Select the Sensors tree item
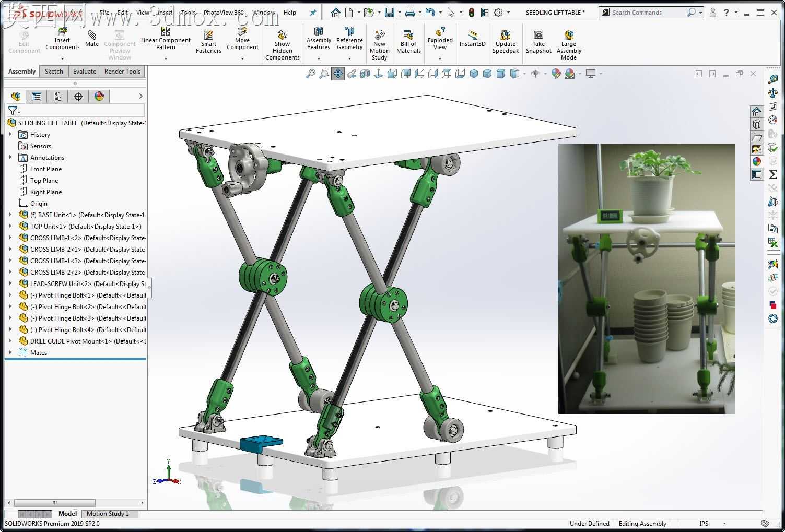The image size is (785, 532). click(x=35, y=146)
